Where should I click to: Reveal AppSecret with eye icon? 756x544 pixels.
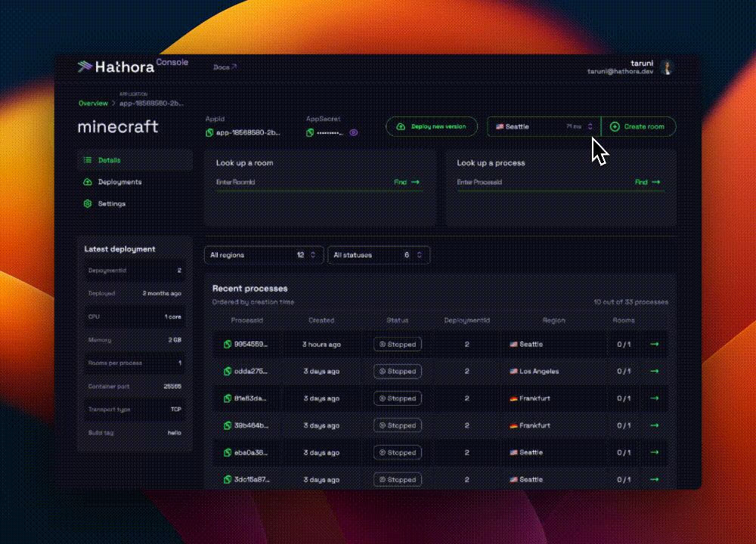click(x=353, y=132)
